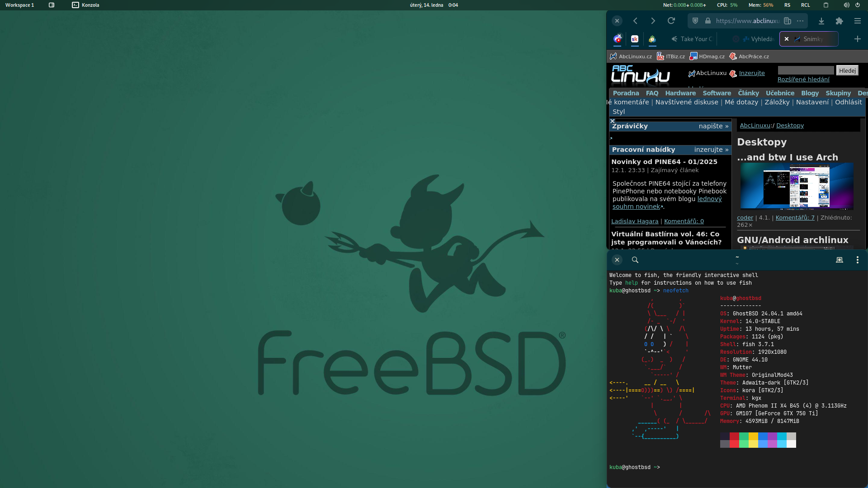Open the clipboard indicator in top bar
This screenshot has height=488, width=868.
826,5
